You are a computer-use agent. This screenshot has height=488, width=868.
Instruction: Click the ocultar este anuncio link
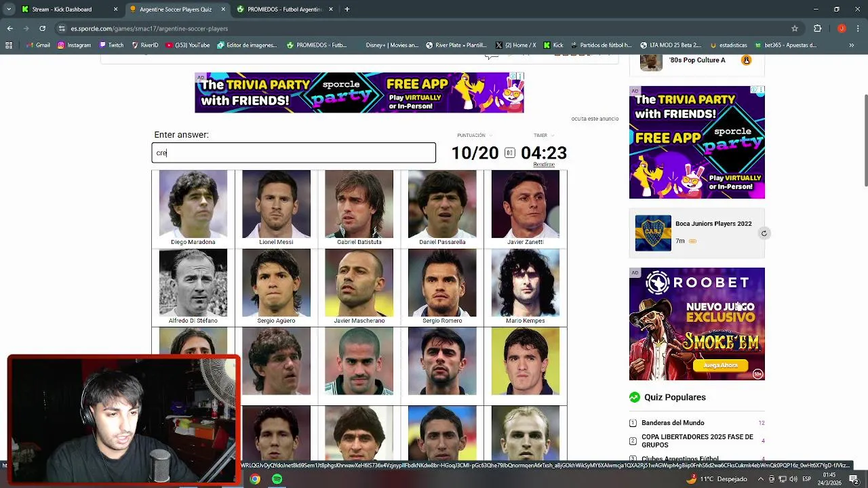click(595, 119)
